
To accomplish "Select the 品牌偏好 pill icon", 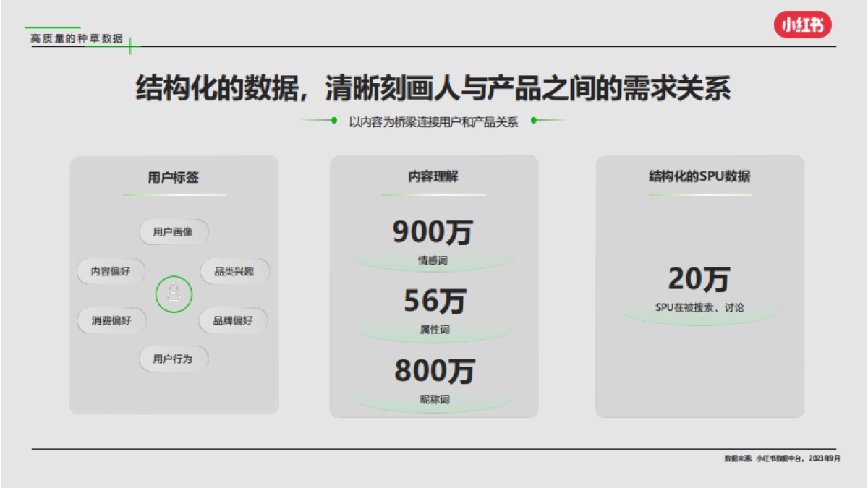I will coord(231,320).
